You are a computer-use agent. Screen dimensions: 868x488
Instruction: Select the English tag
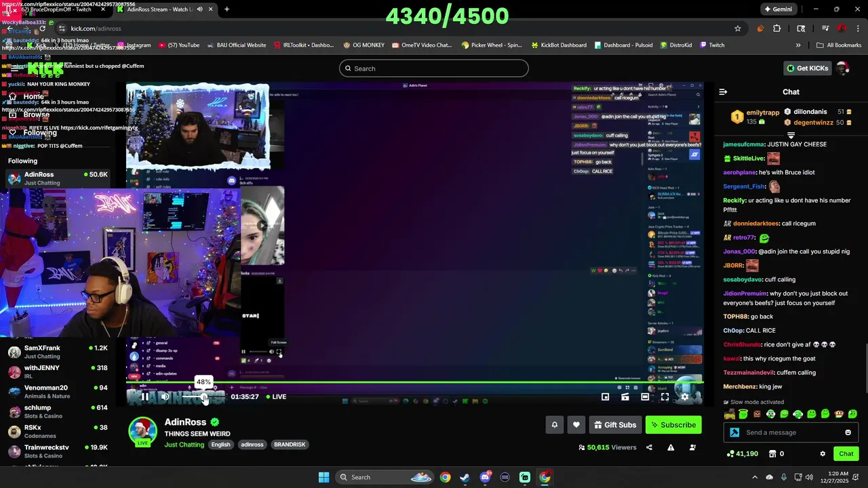click(220, 445)
